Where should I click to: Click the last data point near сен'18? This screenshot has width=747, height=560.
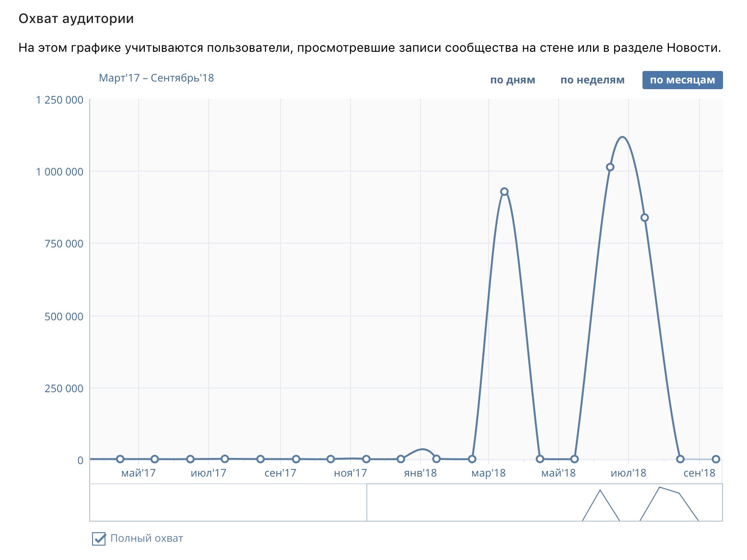click(x=716, y=459)
